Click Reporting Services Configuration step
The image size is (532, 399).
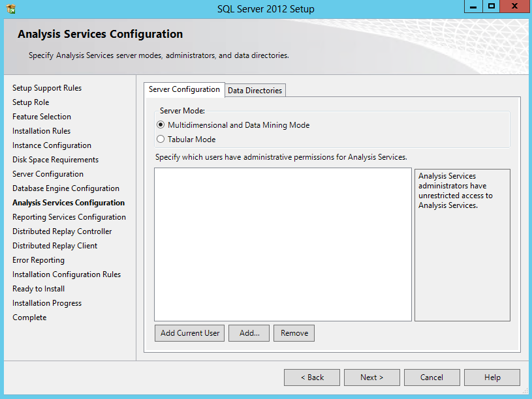click(69, 217)
